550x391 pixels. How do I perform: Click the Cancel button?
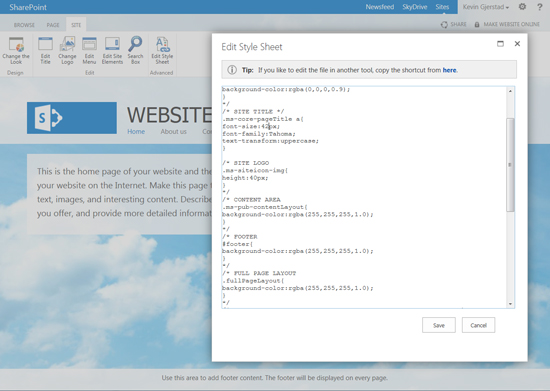click(x=478, y=325)
